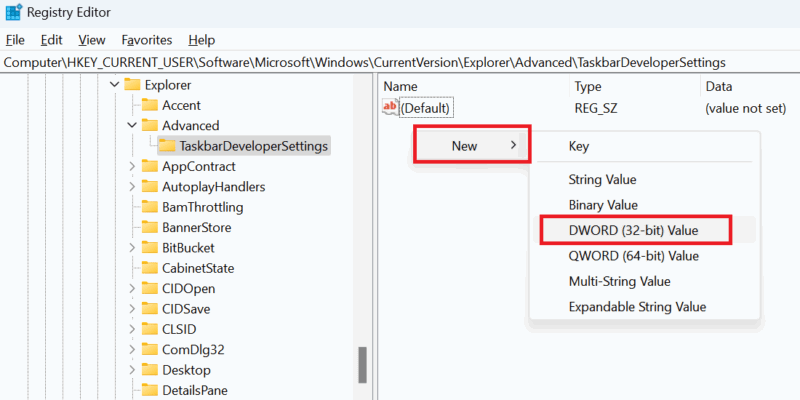
Task: Expand the CIDSave key
Action: (x=132, y=309)
